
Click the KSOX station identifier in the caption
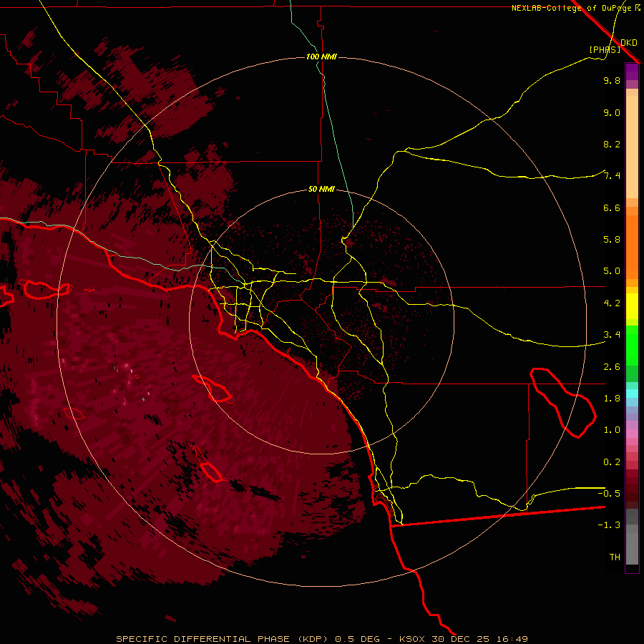tap(413, 639)
